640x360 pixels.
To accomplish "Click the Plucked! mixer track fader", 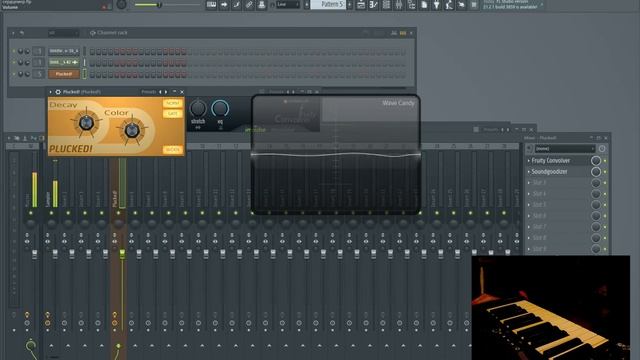I will click(x=122, y=254).
